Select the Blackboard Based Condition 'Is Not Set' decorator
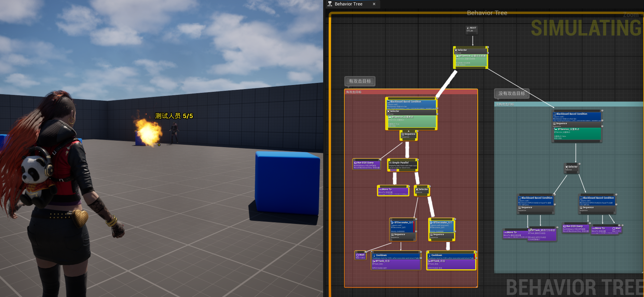644x297 pixels. 577,116
